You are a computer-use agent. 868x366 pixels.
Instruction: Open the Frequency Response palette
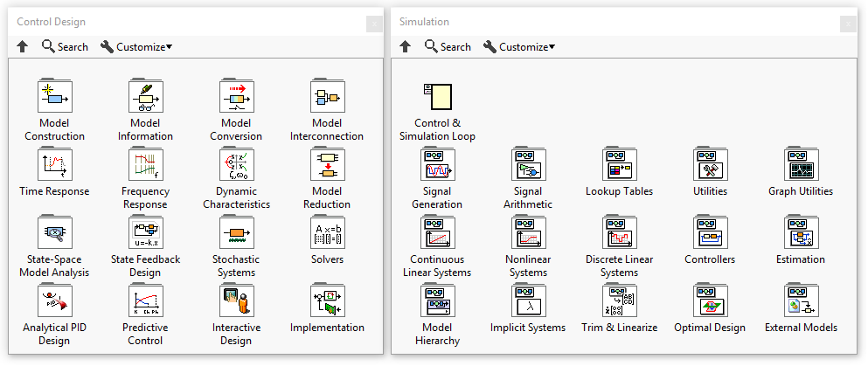145,164
